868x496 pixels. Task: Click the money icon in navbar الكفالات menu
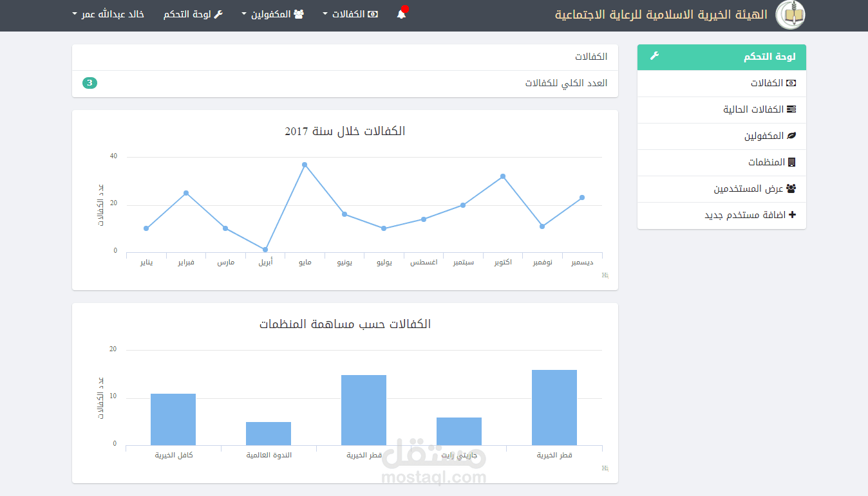[x=373, y=14]
